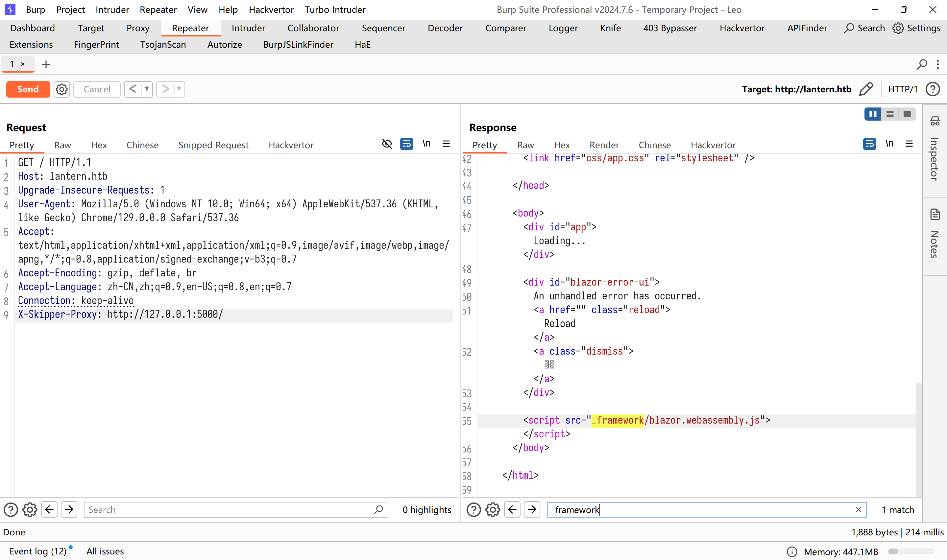Focus response search field with _framework
This screenshot has width=947, height=560.
(706, 510)
